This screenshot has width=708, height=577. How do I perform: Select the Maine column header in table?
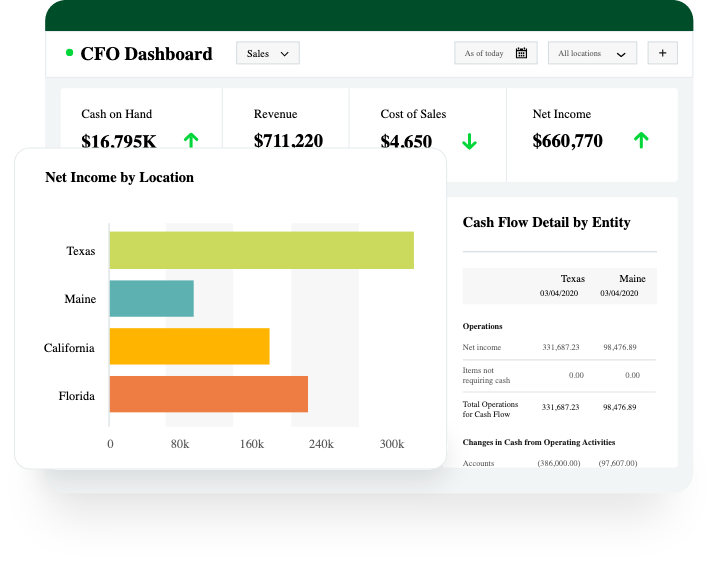[632, 279]
